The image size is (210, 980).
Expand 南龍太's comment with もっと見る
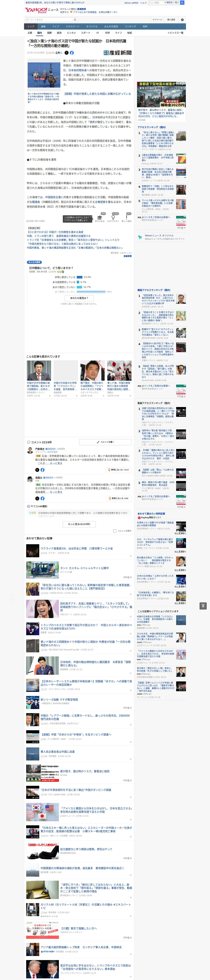56,492
